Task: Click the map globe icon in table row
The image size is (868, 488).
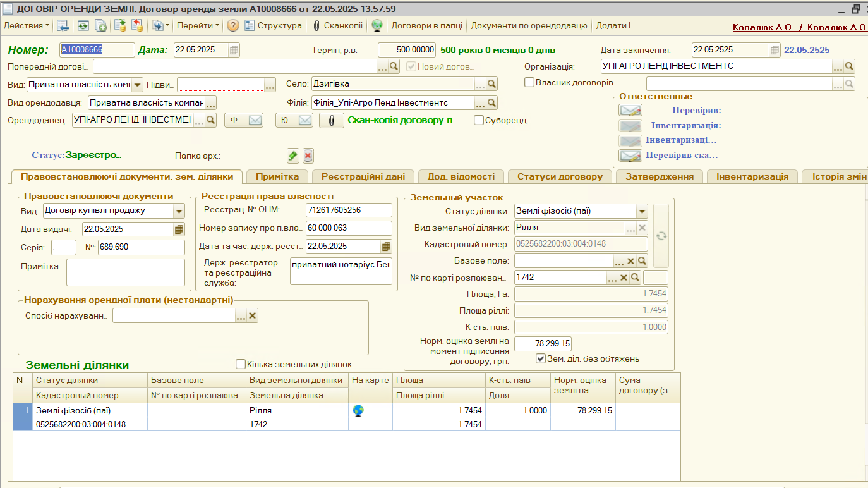Action: coord(358,410)
